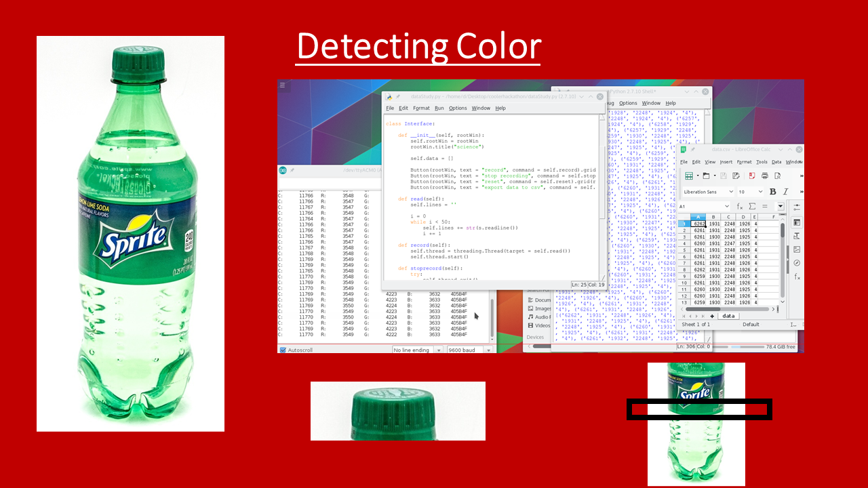Click the New spreadsheet icon in Calc toolbar

pyautogui.click(x=689, y=176)
